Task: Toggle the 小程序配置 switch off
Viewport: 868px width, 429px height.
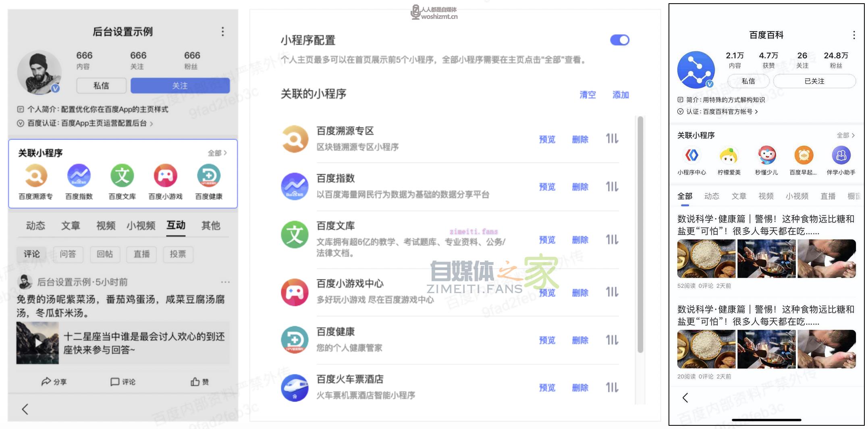Action: [x=619, y=40]
